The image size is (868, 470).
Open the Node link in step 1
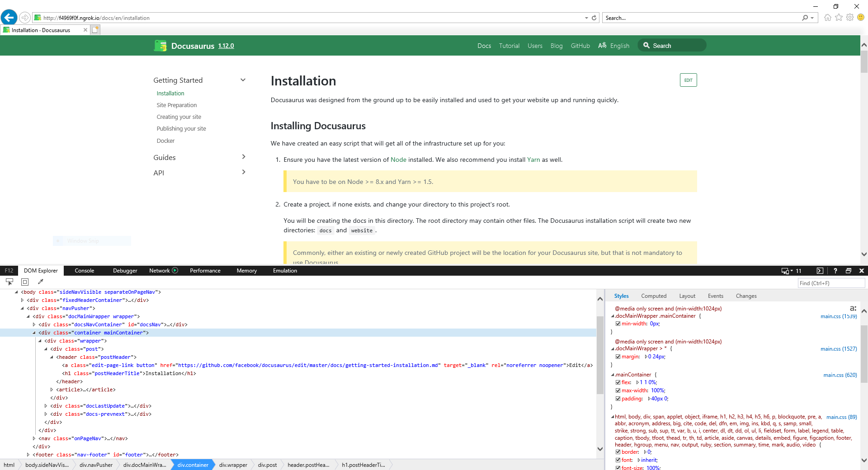[398, 160]
